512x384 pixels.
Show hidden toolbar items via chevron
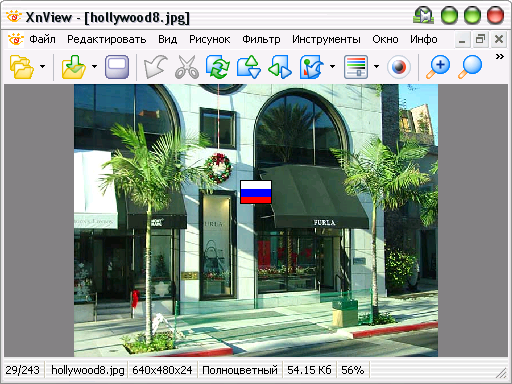(x=500, y=56)
